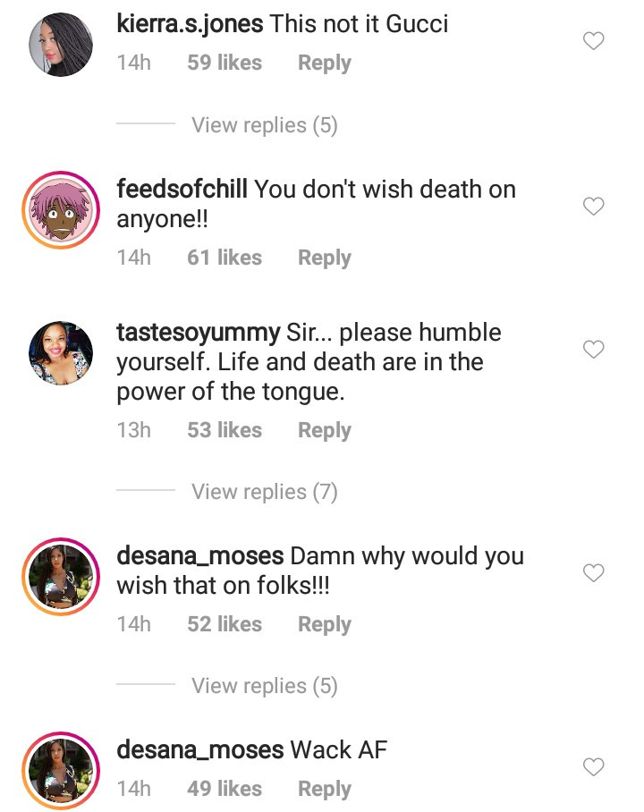The width and height of the screenshot is (644, 812).
Task: Open kierra.s.jones profile picture
Action: click(61, 46)
